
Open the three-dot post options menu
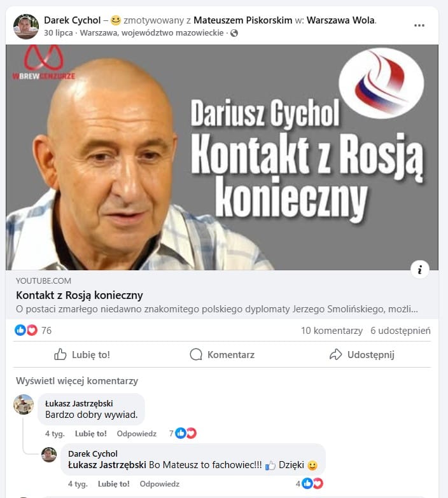(x=419, y=25)
